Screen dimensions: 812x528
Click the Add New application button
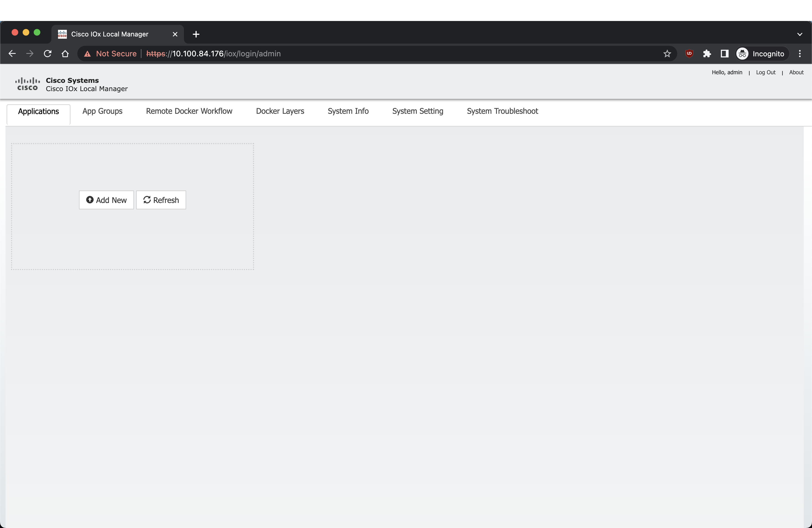(x=106, y=200)
